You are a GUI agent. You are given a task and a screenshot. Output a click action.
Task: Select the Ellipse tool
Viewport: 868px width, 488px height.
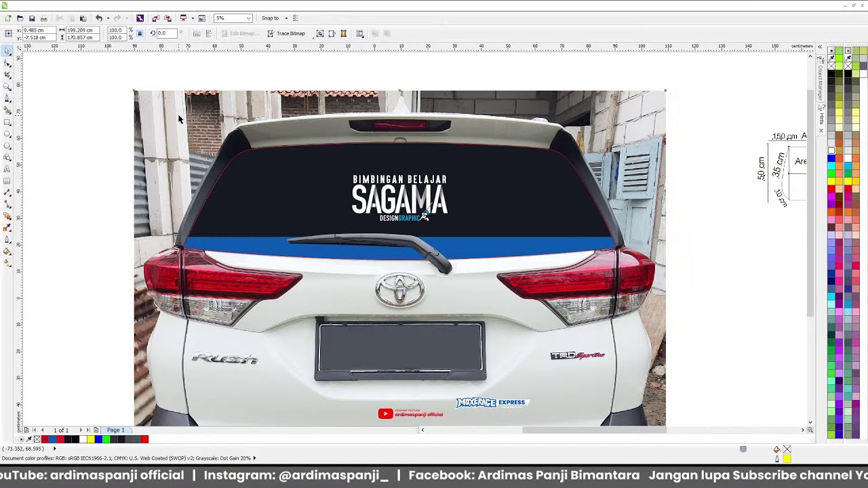coord(7,134)
